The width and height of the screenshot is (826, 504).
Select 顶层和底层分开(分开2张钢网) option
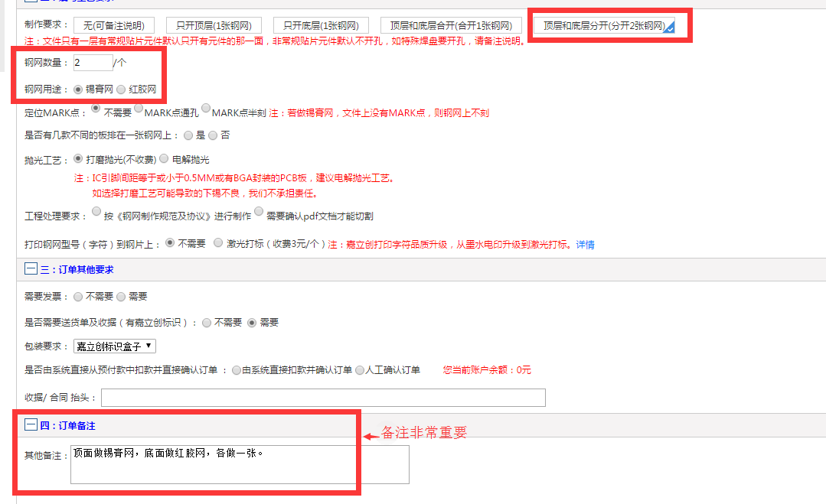[604, 26]
